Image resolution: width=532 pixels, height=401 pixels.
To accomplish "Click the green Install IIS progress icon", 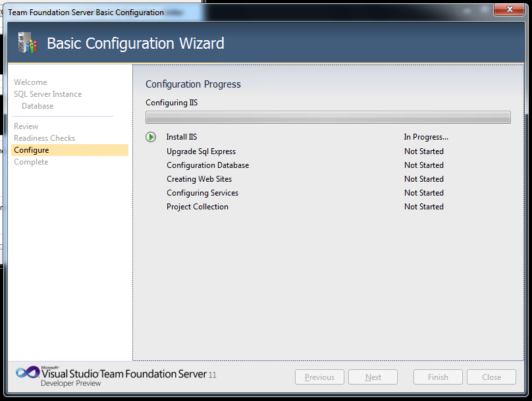I will click(151, 137).
